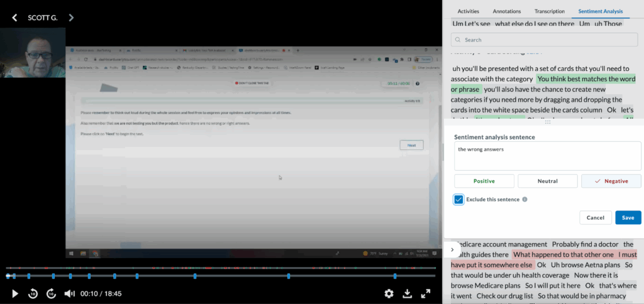Set sentiment to Neutral

pos(547,181)
